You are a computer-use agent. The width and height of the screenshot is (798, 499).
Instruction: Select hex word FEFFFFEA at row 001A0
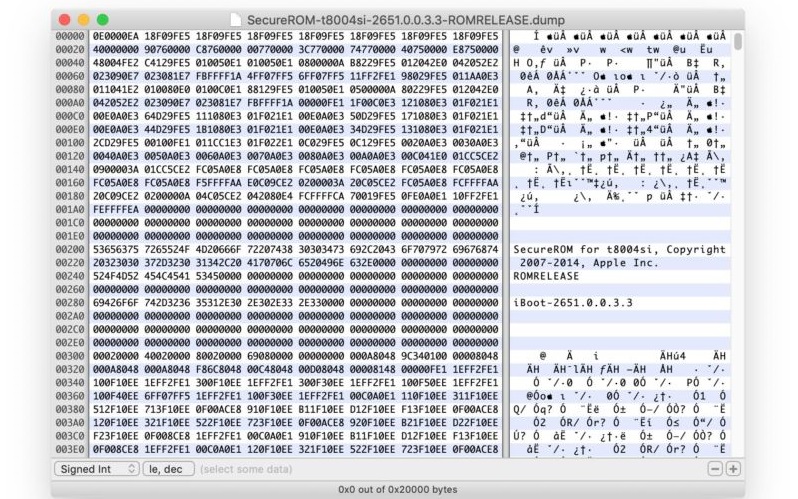click(116, 209)
